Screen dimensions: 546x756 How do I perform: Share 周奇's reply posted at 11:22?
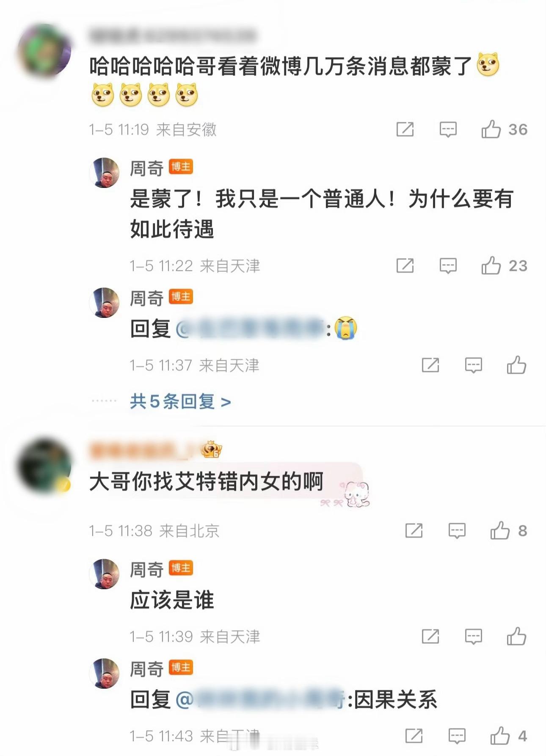[405, 265]
